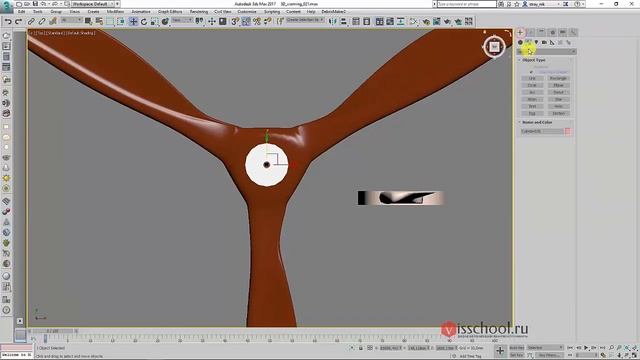Toggle the Selection Lock padlock icon
Viewport: 640px width, 360px height.
coord(360,348)
